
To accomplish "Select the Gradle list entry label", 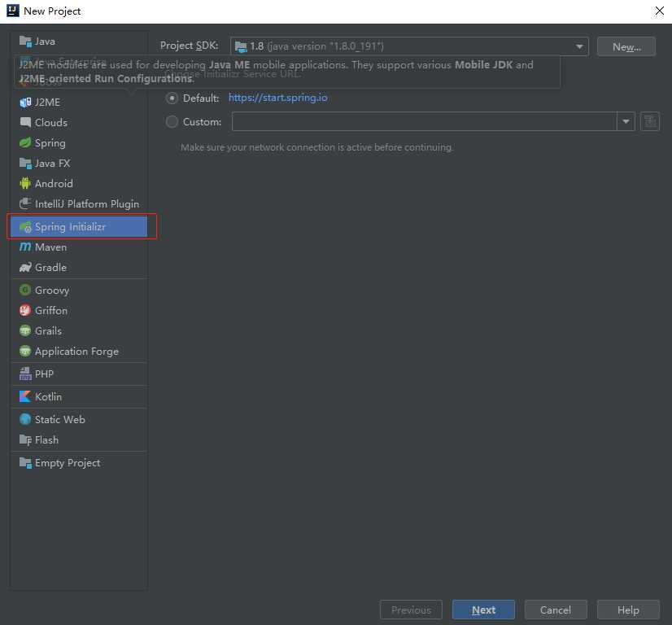I will pos(51,268).
